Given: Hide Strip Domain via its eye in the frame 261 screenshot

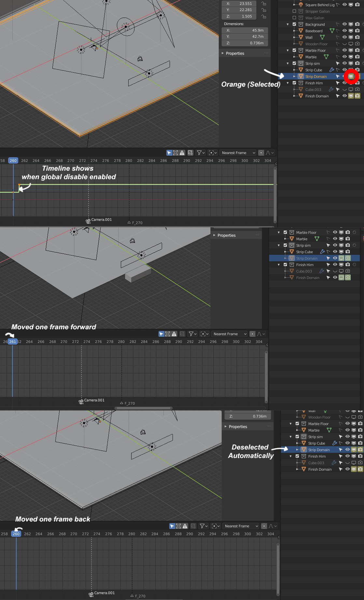Looking at the screenshot, I should [335, 258].
